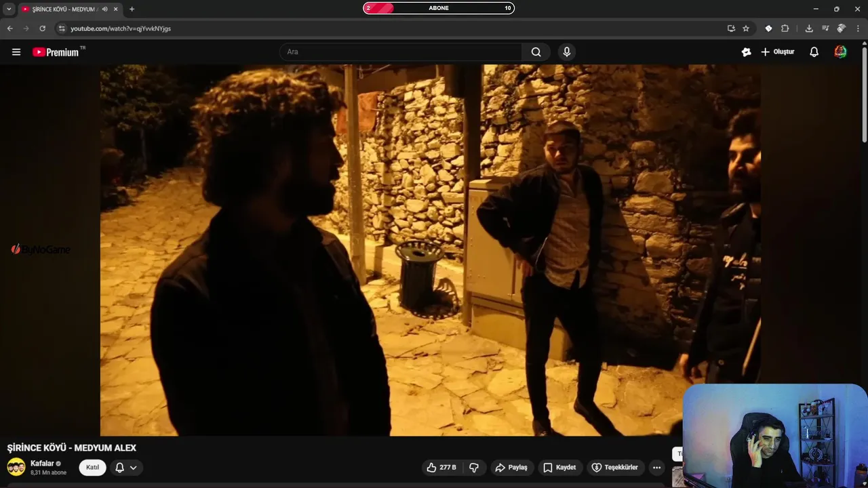Open the browser profile avatar

pos(842,28)
